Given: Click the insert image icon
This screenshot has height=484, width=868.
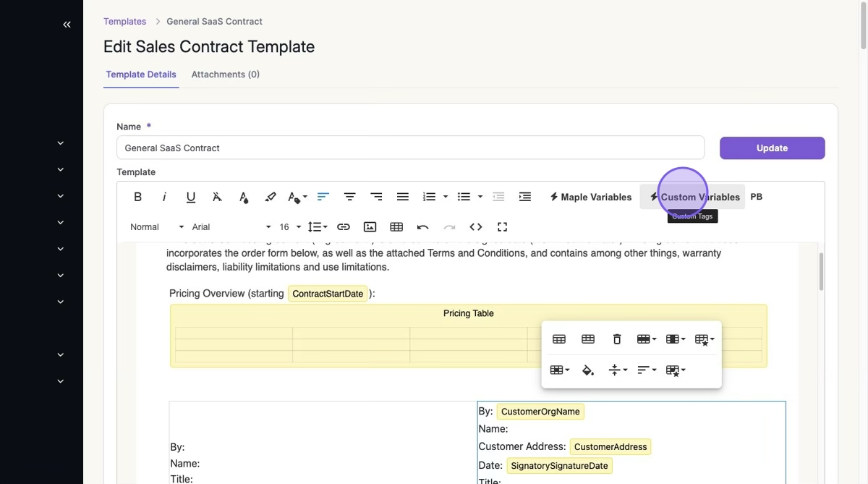Looking at the screenshot, I should [370, 227].
